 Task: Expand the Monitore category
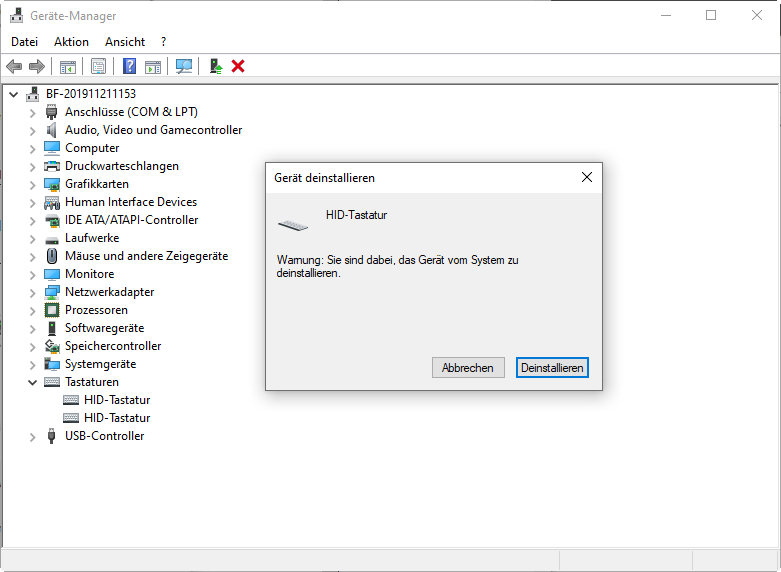(x=32, y=275)
